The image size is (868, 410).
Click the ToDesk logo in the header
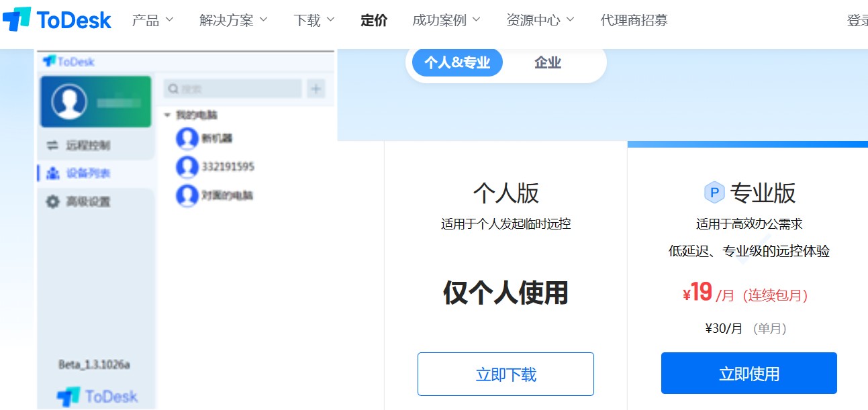click(57, 20)
